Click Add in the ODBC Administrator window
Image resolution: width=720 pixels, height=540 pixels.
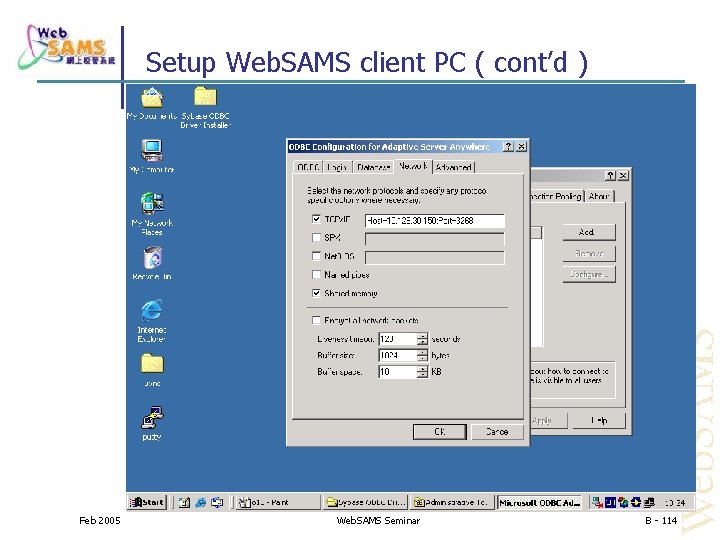589,232
